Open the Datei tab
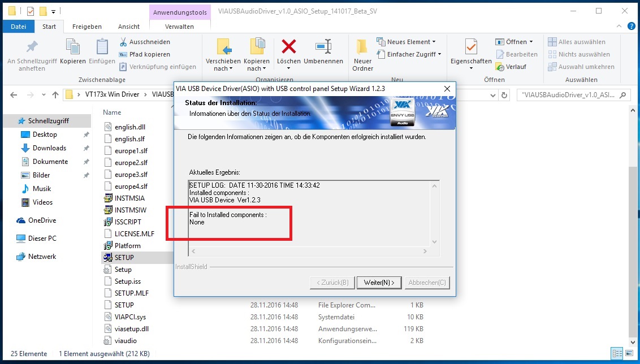 [18, 27]
